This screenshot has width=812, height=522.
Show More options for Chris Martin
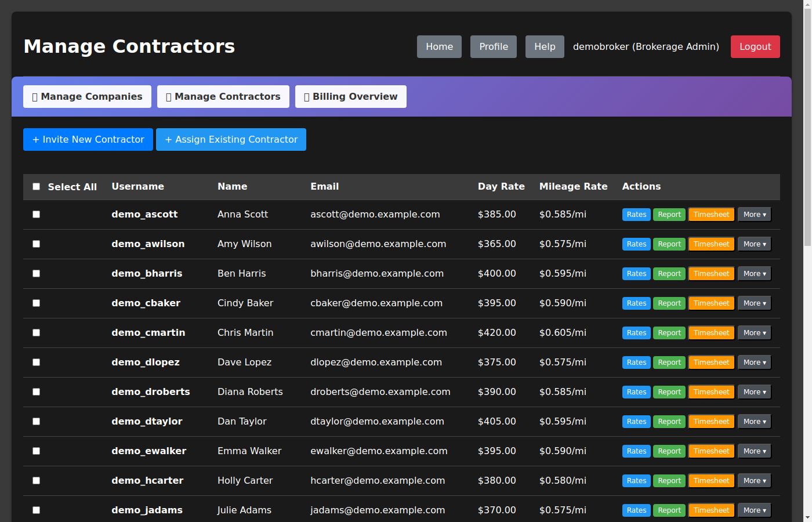[x=755, y=333]
